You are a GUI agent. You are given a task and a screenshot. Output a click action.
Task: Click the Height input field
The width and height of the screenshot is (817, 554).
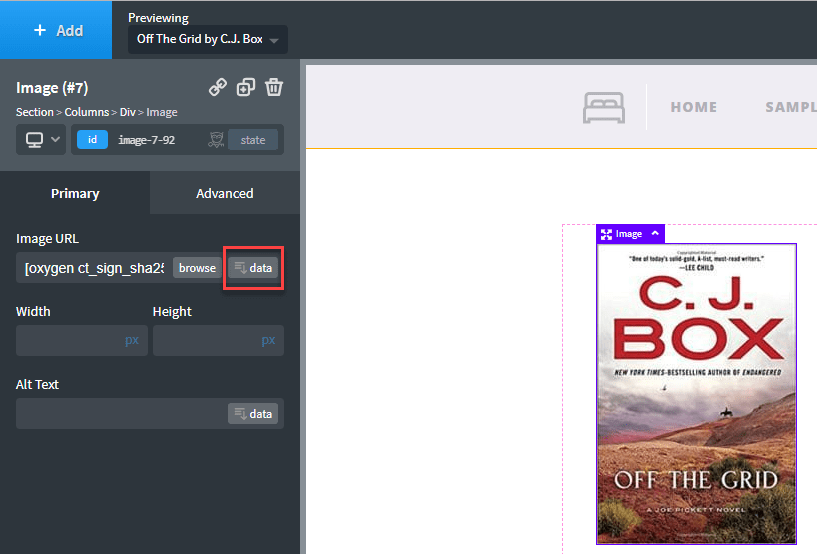coord(207,340)
